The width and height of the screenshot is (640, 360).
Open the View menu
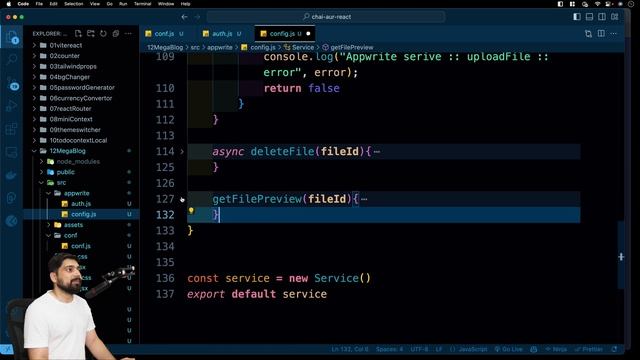click(x=95, y=4)
